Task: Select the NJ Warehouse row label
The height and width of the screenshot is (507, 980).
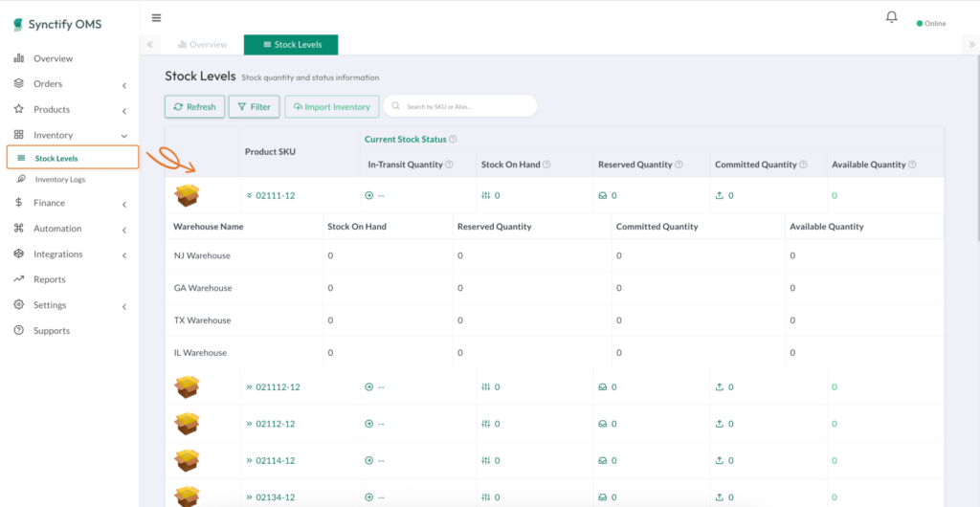Action: 202,255
